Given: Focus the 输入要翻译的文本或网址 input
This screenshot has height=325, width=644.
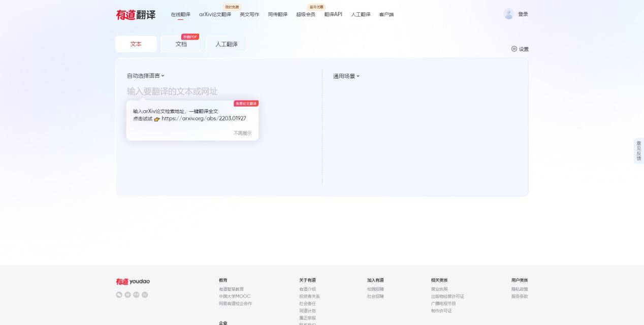Looking at the screenshot, I should tap(172, 91).
